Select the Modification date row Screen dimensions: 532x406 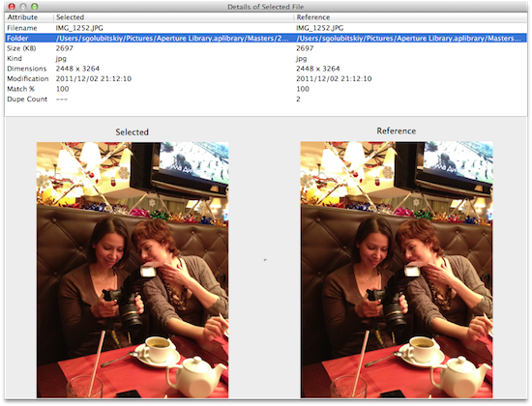point(266,78)
